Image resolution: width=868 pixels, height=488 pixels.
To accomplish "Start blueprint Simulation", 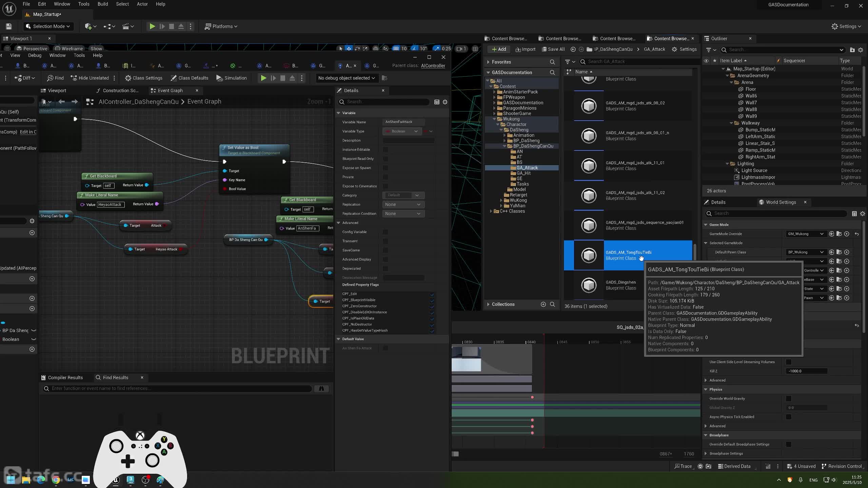I will click(232, 78).
